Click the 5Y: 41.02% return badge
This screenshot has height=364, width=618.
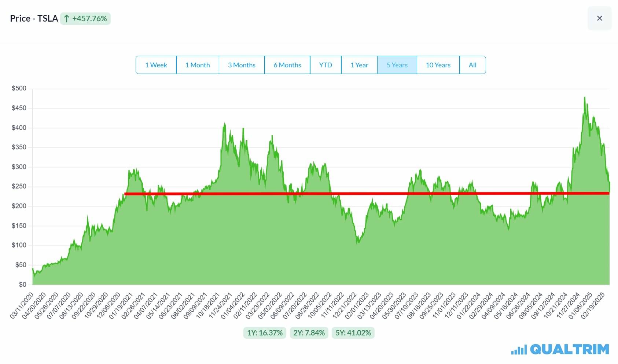tap(353, 333)
